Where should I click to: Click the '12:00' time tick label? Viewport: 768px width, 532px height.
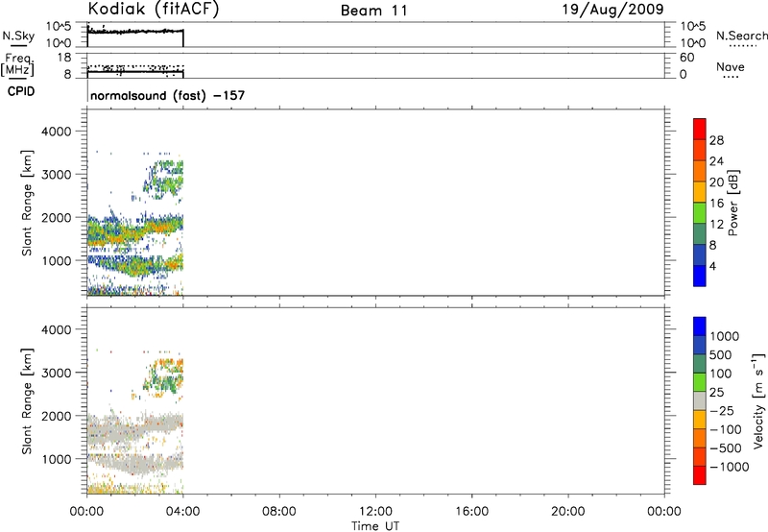coord(375,512)
